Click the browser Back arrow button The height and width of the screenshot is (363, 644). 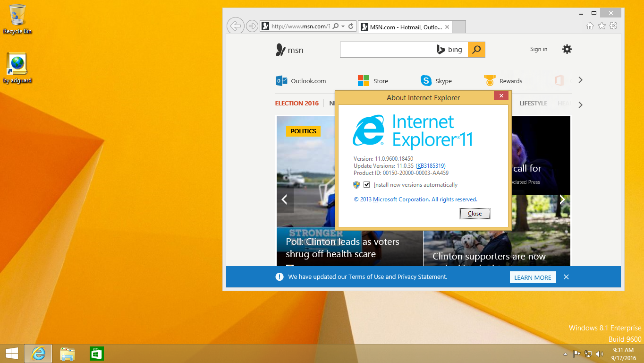click(235, 26)
